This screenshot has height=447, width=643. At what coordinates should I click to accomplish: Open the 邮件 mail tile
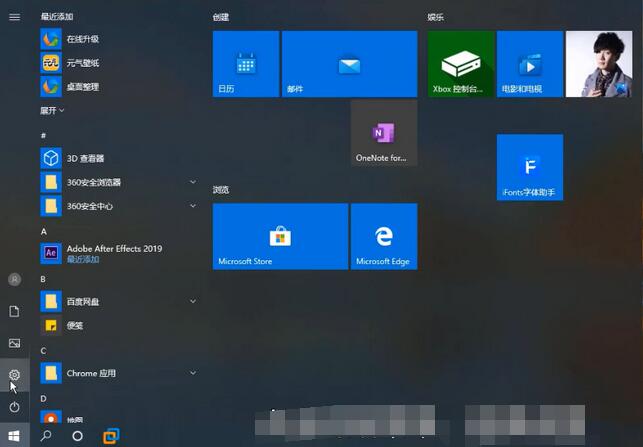[349, 64]
